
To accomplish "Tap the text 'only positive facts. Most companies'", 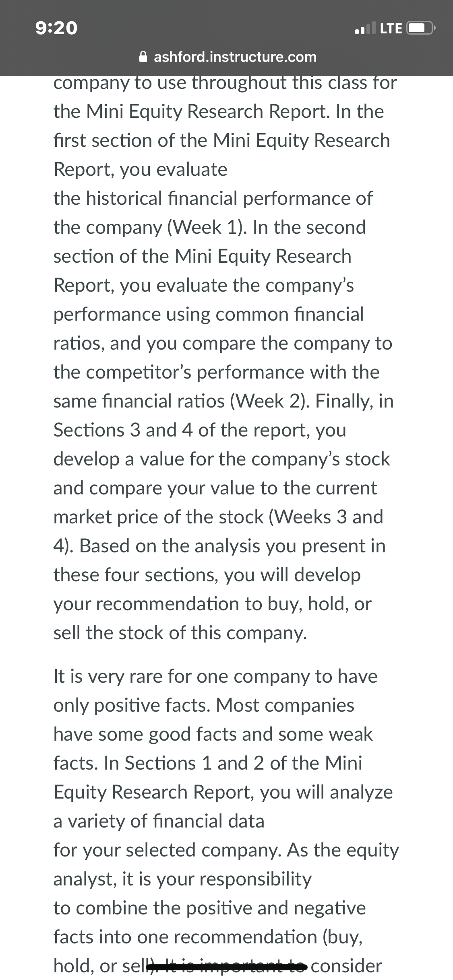I will pos(204,705).
